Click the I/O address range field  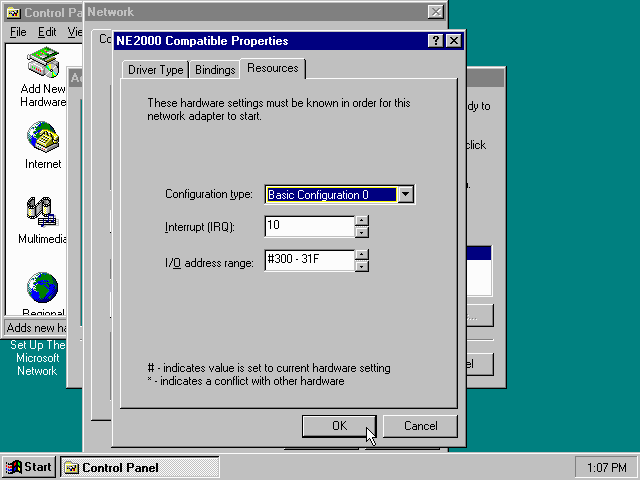(x=310, y=260)
